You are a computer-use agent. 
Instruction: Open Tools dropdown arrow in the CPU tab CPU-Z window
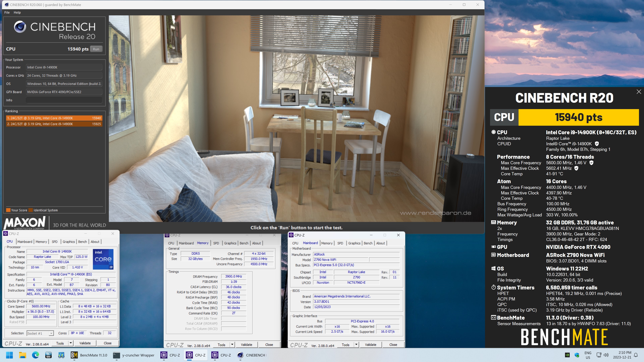[x=71, y=343]
